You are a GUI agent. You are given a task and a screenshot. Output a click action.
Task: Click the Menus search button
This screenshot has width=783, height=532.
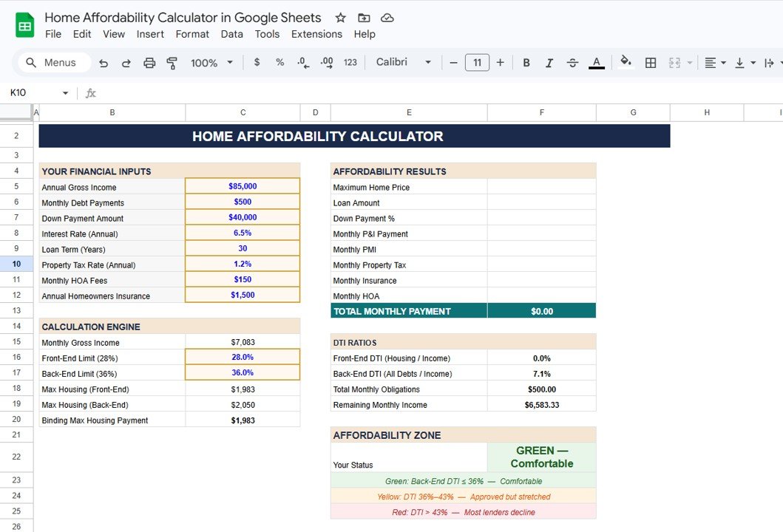click(x=52, y=62)
